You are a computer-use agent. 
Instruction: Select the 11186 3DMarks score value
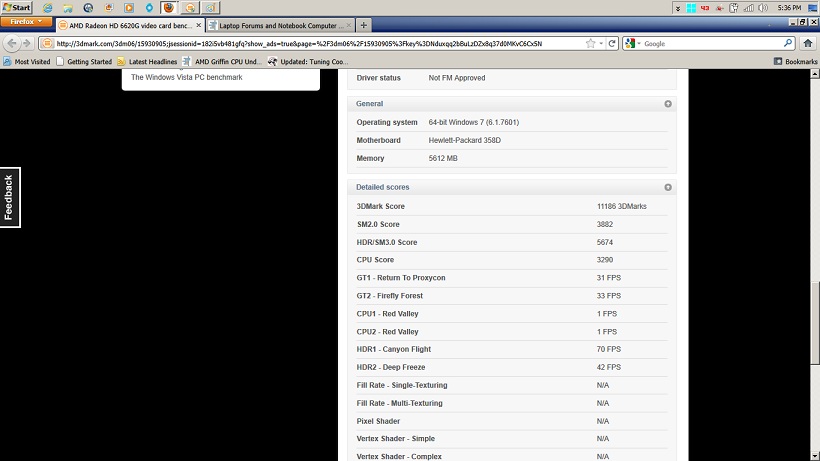click(x=622, y=206)
